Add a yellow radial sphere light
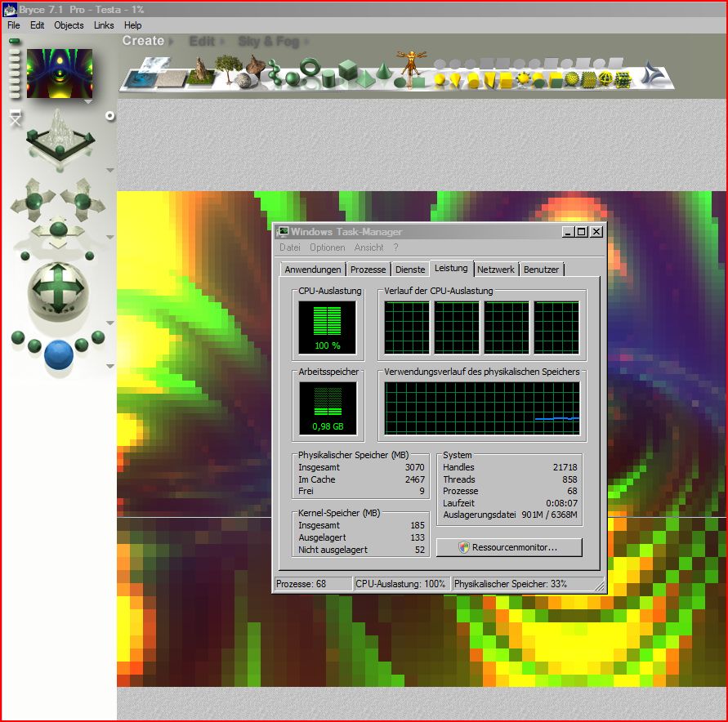 point(440,80)
